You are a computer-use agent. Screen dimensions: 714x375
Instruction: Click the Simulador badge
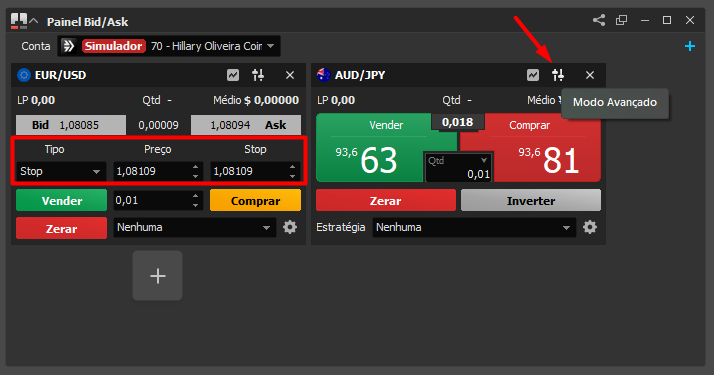(113, 46)
